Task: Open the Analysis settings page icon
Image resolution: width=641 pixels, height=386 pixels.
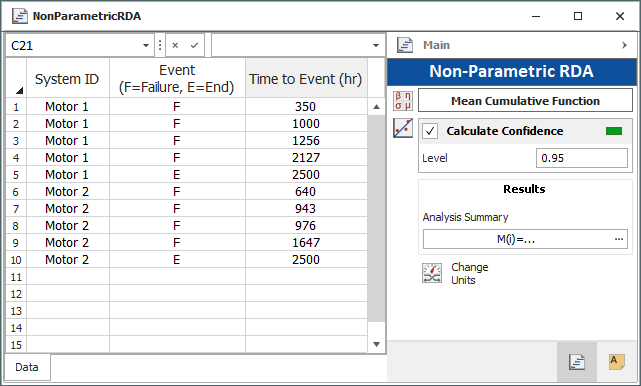Action: click(x=616, y=362)
